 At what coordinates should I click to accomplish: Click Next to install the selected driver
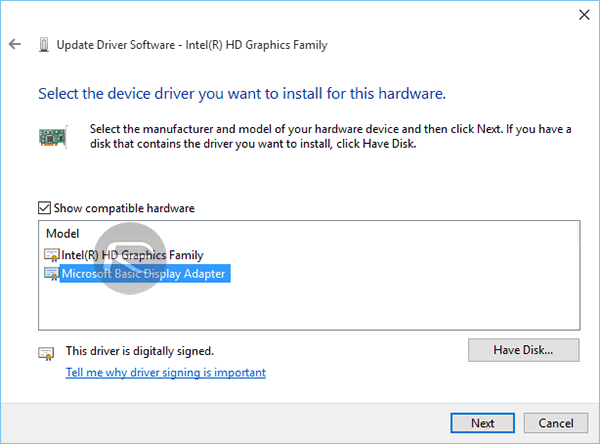tap(482, 423)
